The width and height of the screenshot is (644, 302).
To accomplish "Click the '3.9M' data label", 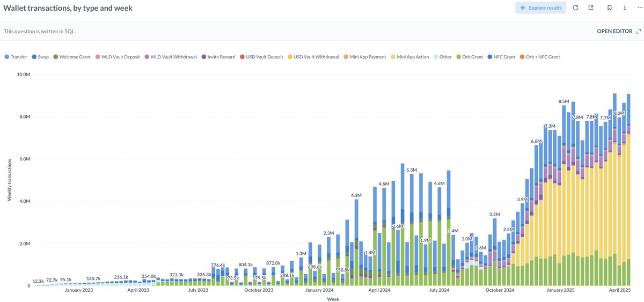I will pyautogui.click(x=522, y=200).
